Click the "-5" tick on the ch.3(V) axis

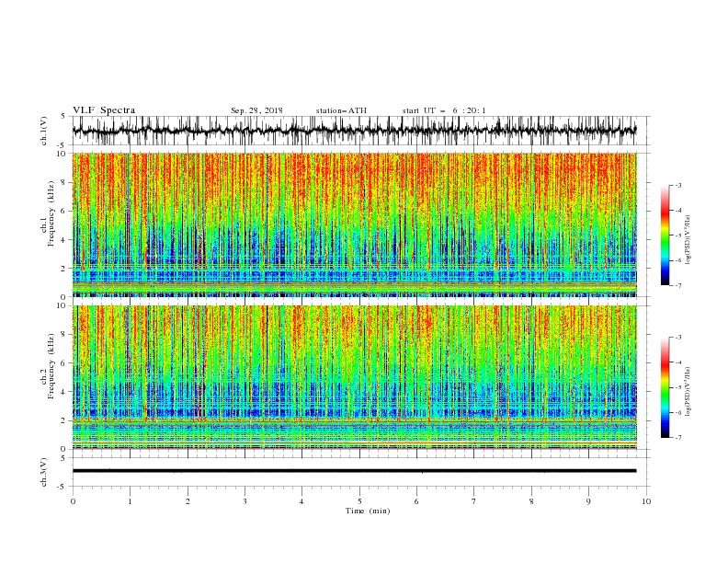(62, 487)
